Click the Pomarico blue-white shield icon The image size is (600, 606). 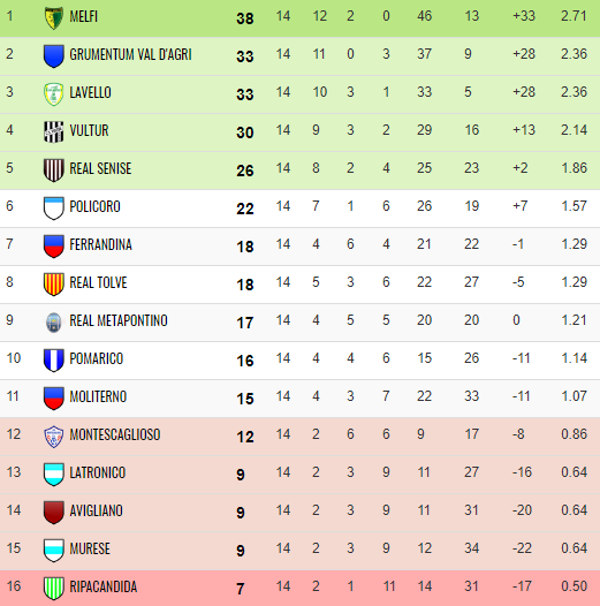click(x=54, y=360)
